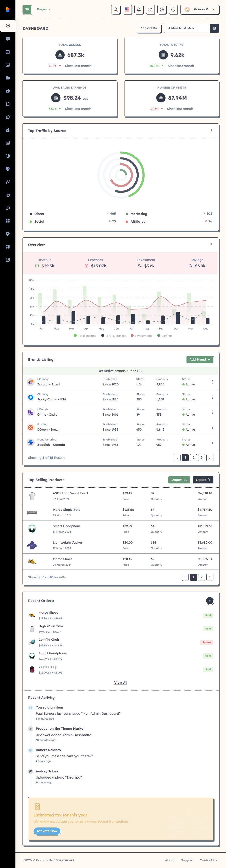Open the inbox tray icon in the sidebar

click(8, 65)
